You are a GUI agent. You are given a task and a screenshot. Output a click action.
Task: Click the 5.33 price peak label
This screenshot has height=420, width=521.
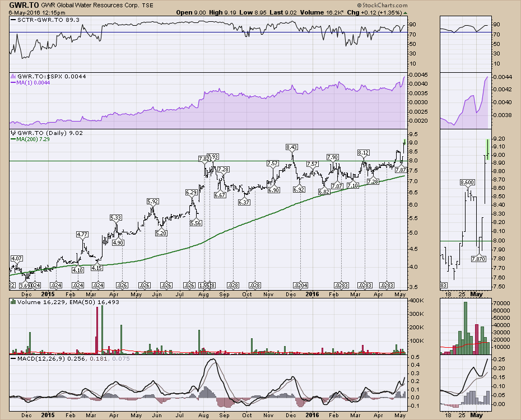pyautogui.click(x=115, y=218)
